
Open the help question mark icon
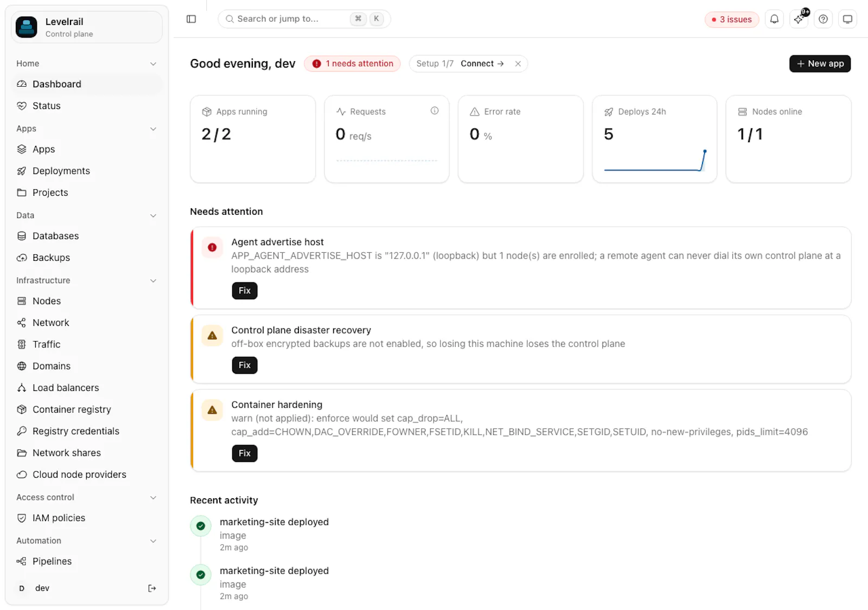coord(823,19)
